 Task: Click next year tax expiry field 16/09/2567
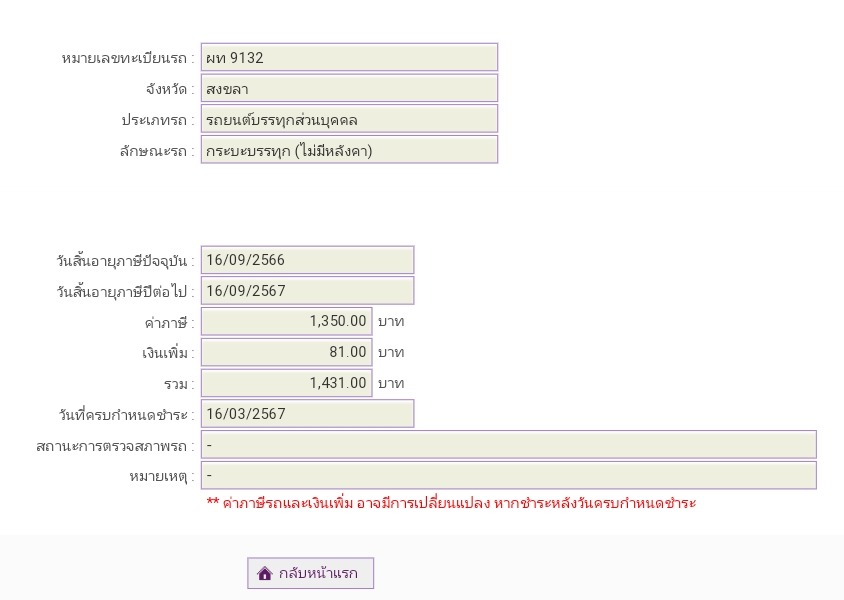point(307,291)
